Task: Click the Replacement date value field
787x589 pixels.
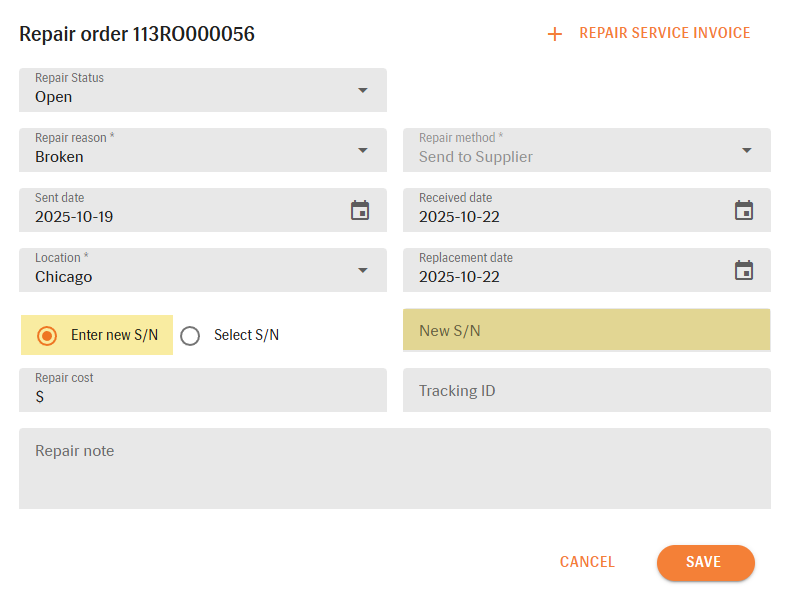Action: [x=460, y=277]
